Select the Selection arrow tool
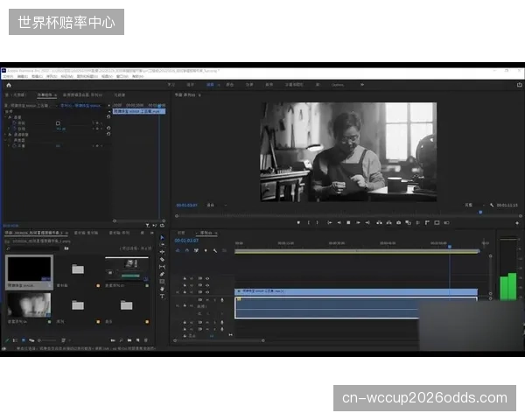The height and width of the screenshot is (420, 525). (163, 237)
